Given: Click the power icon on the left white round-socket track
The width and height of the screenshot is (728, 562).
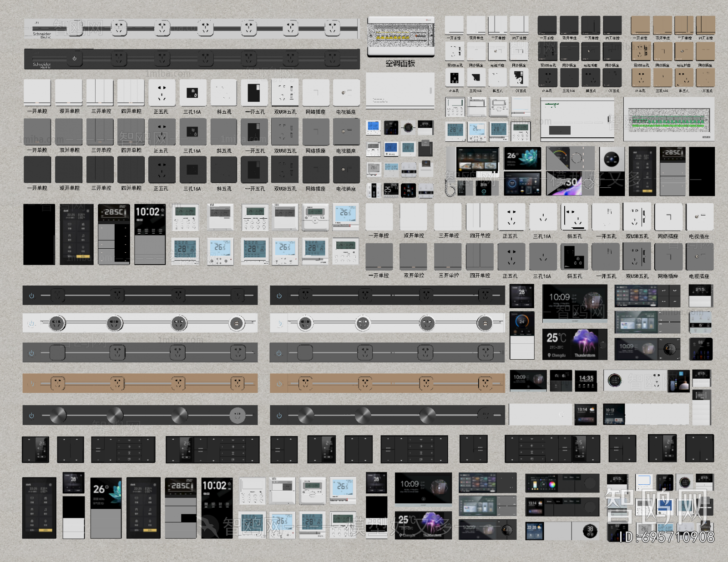Looking at the screenshot, I should tap(31, 324).
